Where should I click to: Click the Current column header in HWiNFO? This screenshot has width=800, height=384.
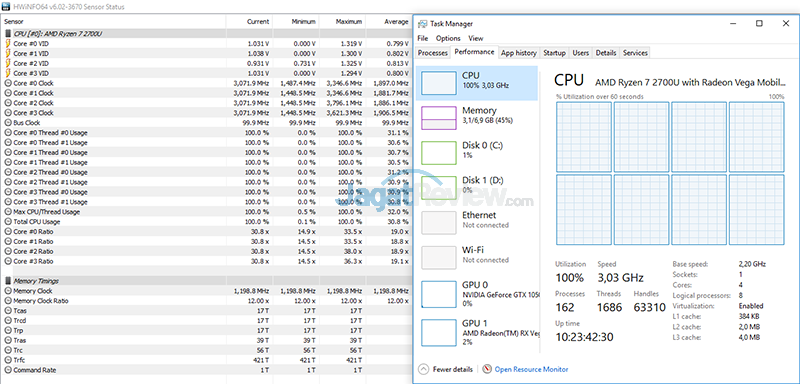[249, 22]
